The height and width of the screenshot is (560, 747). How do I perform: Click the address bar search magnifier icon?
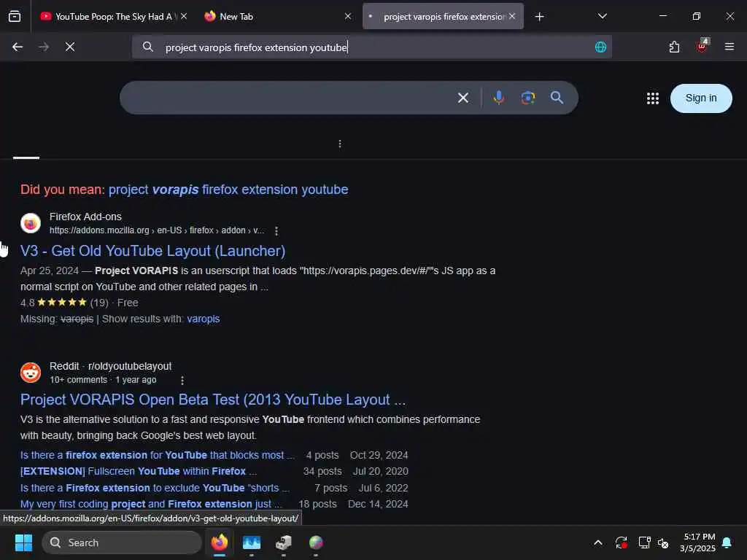tap(147, 47)
